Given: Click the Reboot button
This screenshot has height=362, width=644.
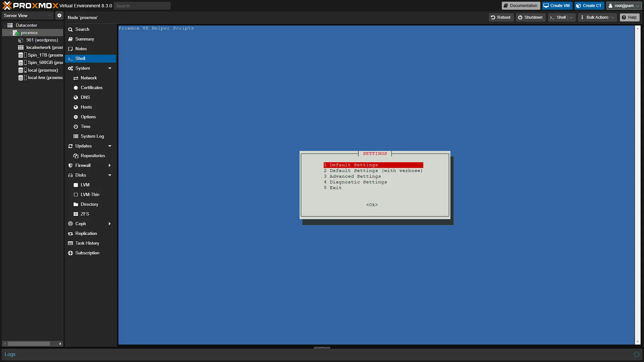Looking at the screenshot, I should tap(501, 17).
